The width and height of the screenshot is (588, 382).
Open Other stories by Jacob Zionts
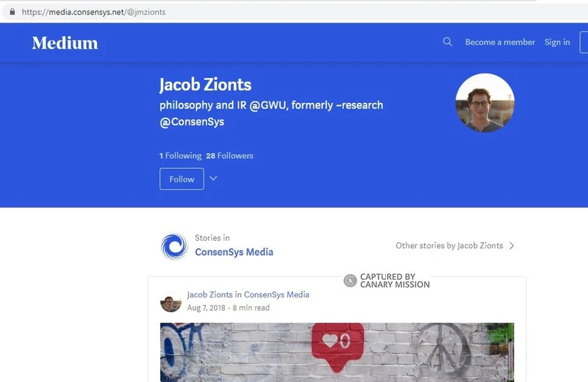pyautogui.click(x=449, y=245)
